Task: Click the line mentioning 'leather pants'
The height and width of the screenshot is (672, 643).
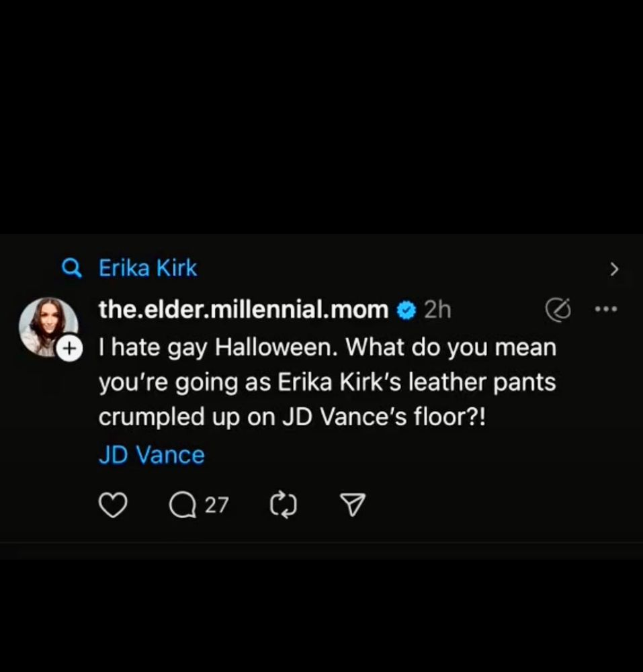Action: [327, 382]
